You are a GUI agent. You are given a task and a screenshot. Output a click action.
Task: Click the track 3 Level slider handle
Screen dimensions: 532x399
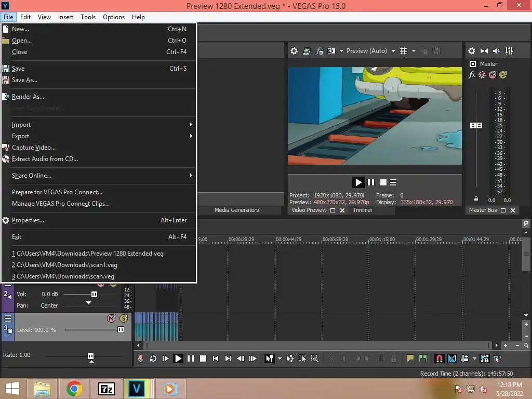tap(121, 330)
